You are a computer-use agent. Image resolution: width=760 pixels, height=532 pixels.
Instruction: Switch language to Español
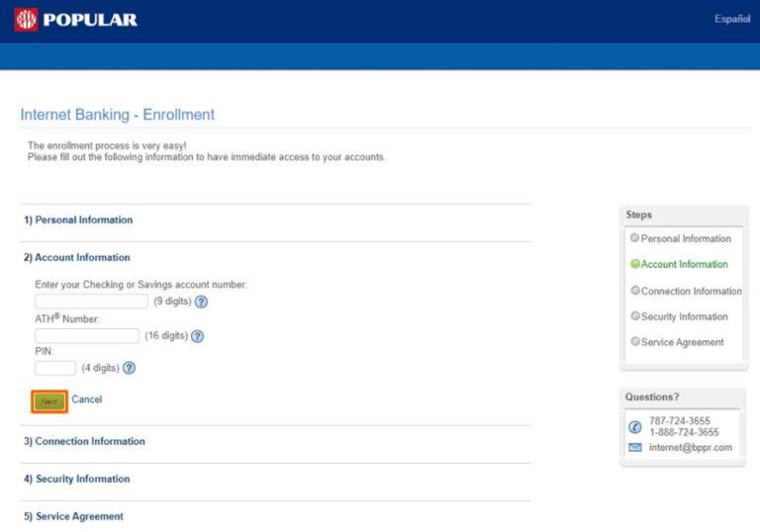731,20
